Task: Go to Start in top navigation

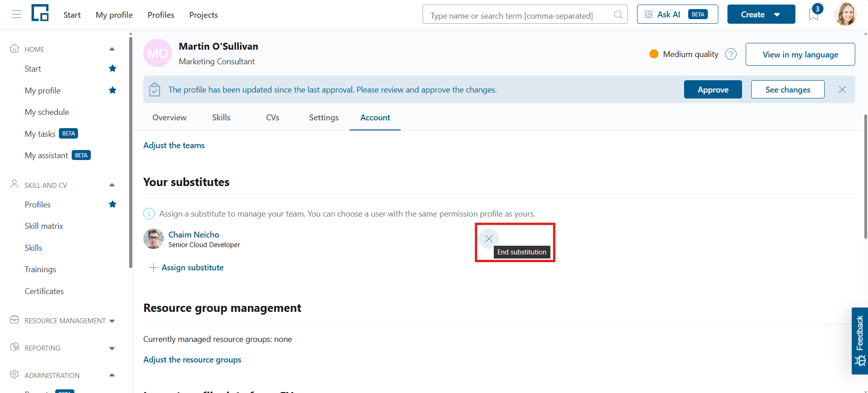Action: (72, 15)
